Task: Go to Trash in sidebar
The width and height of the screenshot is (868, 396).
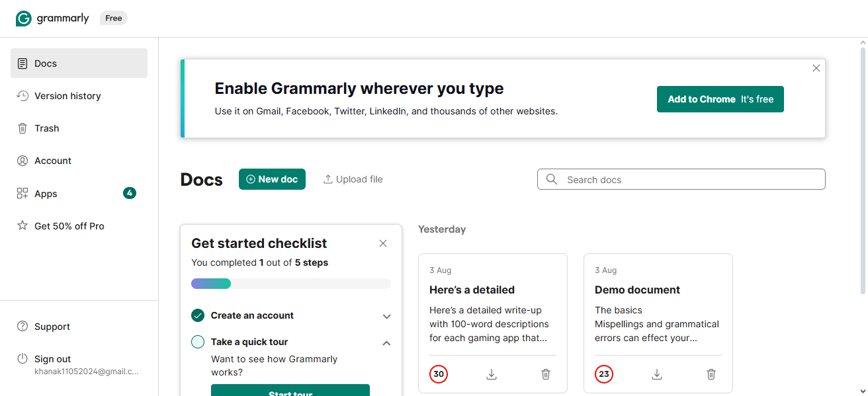Action: pos(79,128)
